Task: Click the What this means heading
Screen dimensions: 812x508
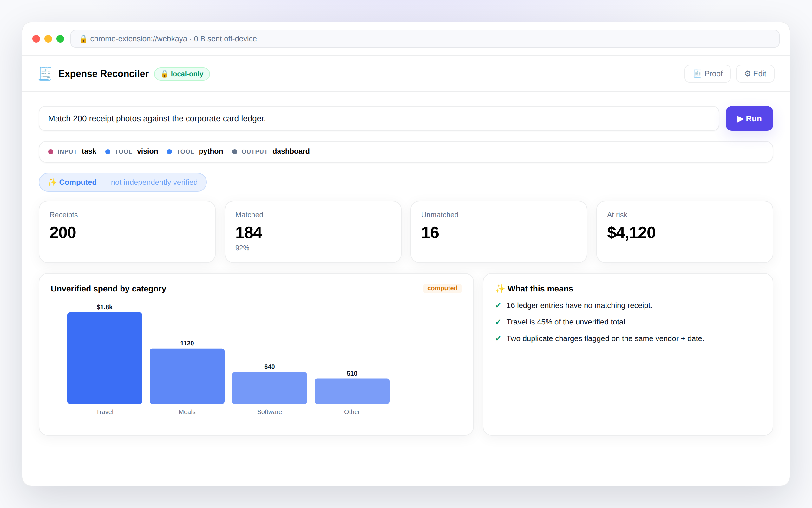Action: tap(540, 289)
